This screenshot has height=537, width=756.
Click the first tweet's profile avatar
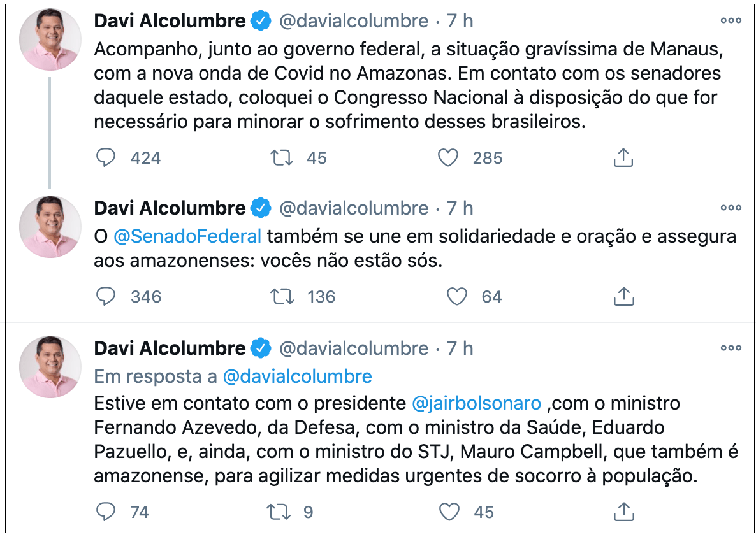tap(50, 39)
